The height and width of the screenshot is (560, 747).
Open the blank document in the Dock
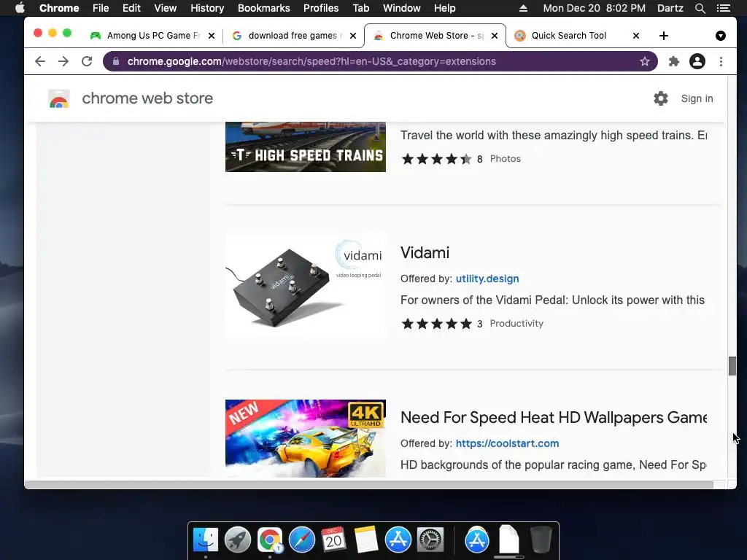(508, 540)
